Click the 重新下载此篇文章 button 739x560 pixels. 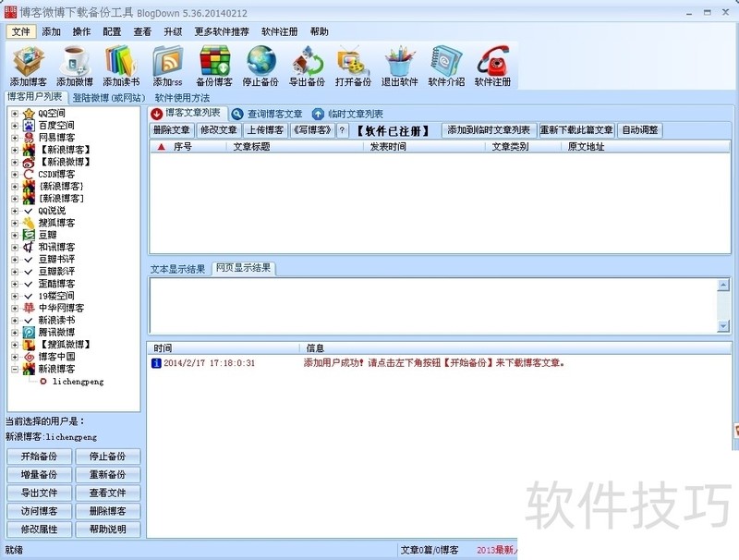pyautogui.click(x=575, y=130)
